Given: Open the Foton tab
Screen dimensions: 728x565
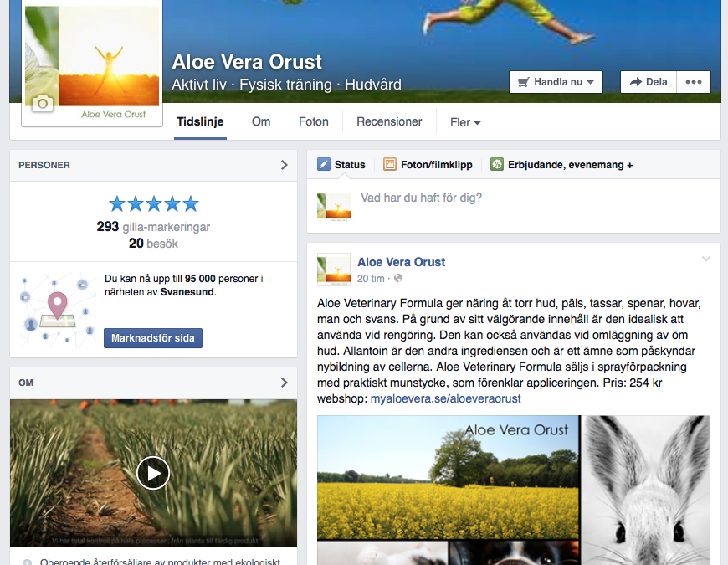Looking at the screenshot, I should [314, 121].
